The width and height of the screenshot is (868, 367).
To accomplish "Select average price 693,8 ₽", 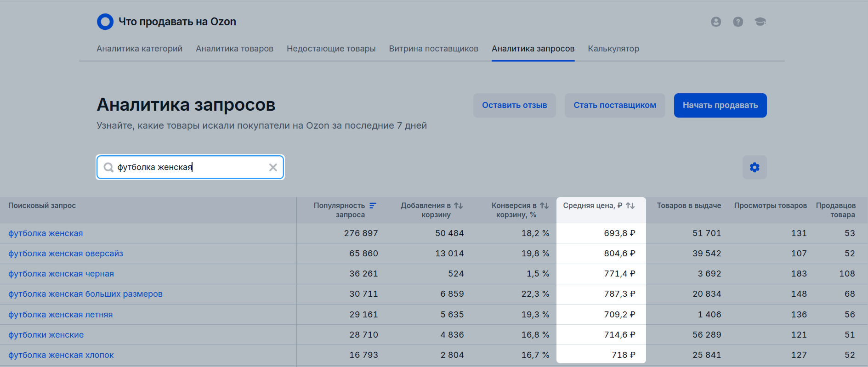I will click(x=619, y=233).
